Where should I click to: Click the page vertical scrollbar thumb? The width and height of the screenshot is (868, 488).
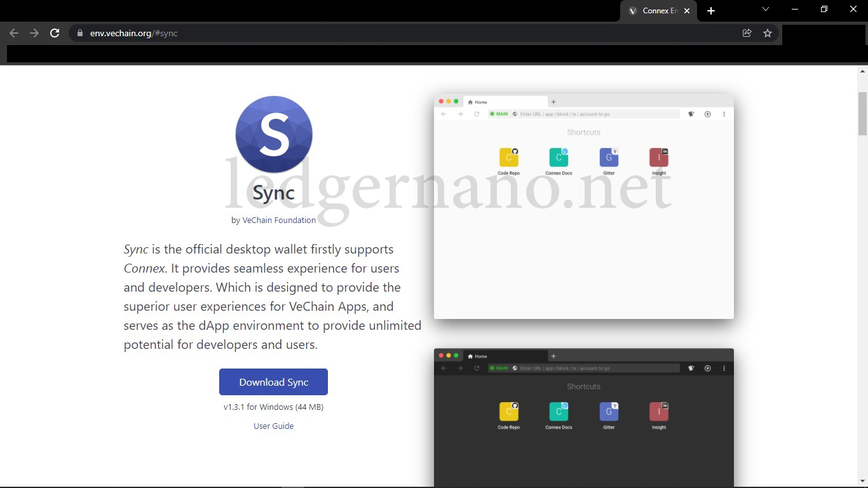click(862, 114)
